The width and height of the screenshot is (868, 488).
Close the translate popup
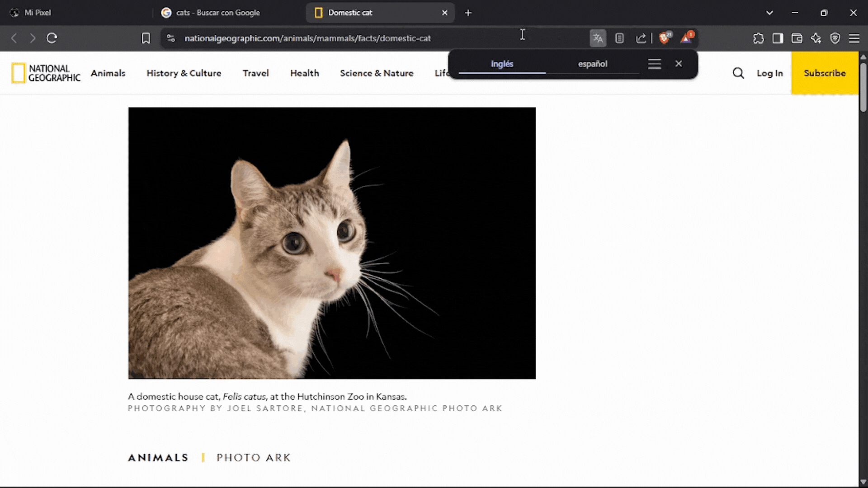(679, 64)
